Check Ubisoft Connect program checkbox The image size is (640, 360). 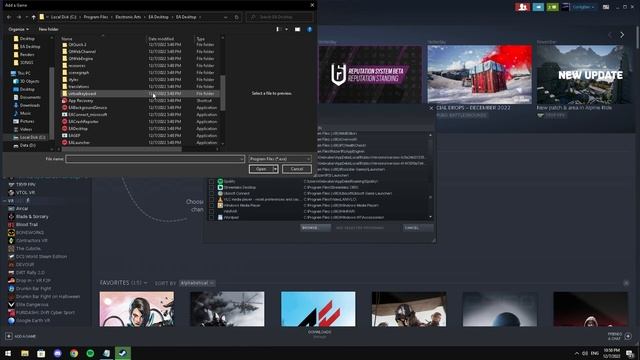pyautogui.click(x=211, y=193)
